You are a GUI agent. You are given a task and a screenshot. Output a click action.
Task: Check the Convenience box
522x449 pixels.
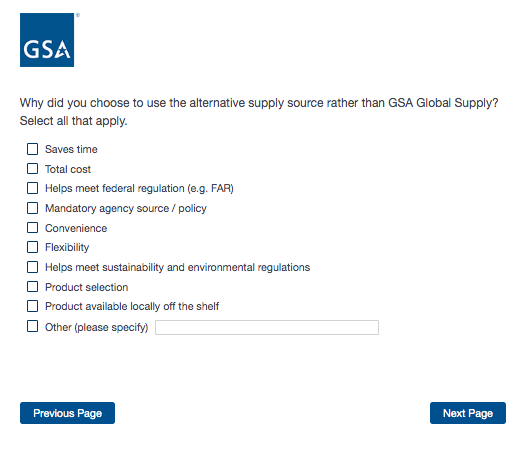coord(32,228)
